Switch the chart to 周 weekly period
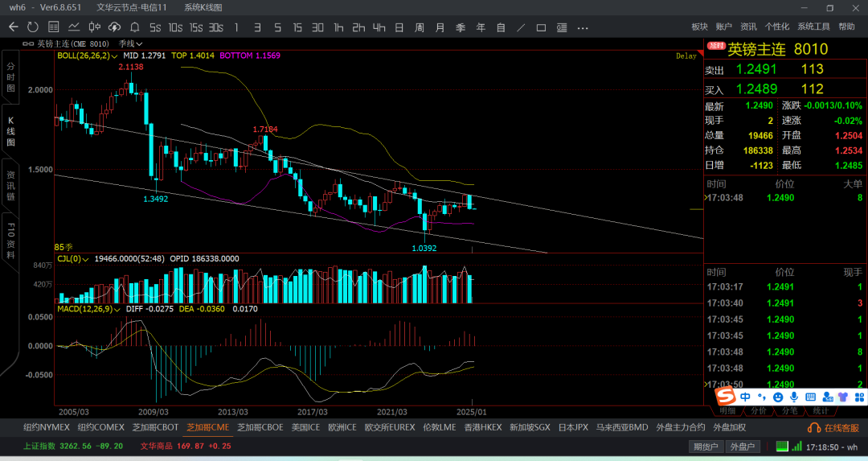 (419, 27)
